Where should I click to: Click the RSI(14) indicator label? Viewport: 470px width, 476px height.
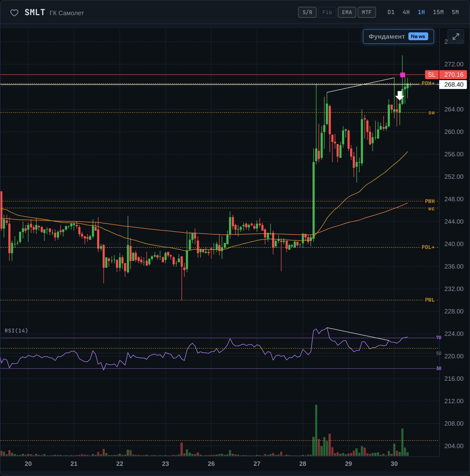(x=16, y=331)
